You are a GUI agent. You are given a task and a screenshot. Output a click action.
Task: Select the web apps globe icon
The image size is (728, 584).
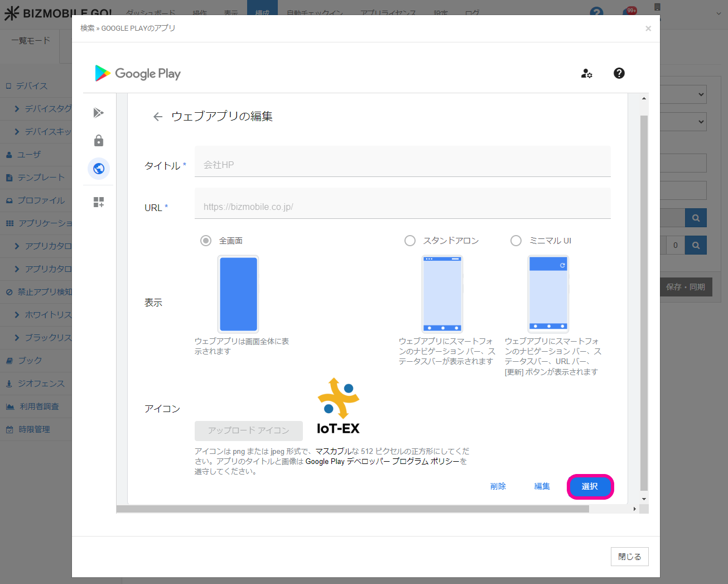point(99,169)
